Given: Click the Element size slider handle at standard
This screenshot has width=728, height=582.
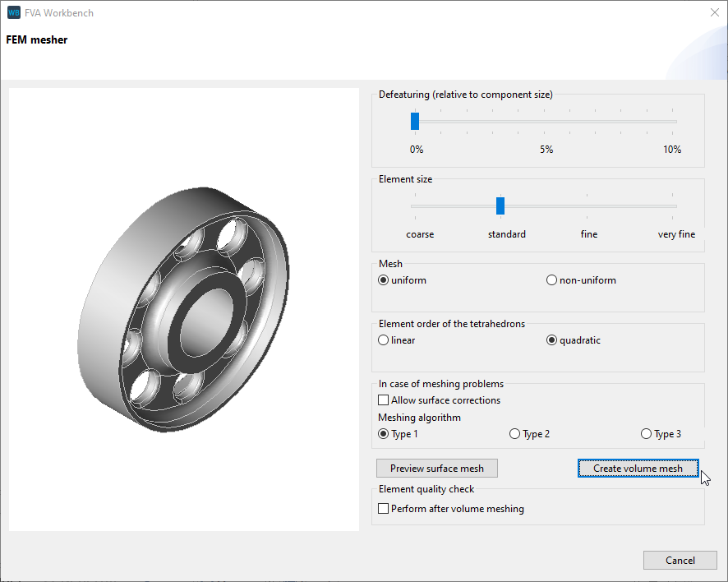Looking at the screenshot, I should 500,206.
